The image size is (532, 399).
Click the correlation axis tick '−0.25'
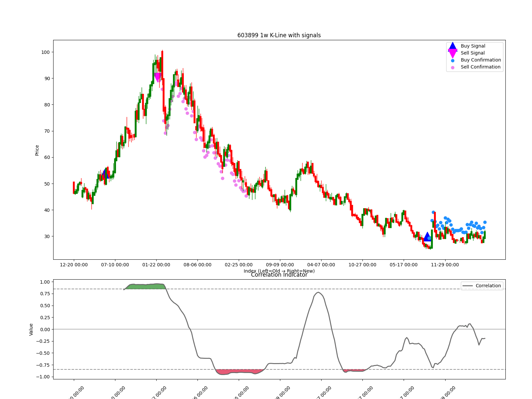43,341
